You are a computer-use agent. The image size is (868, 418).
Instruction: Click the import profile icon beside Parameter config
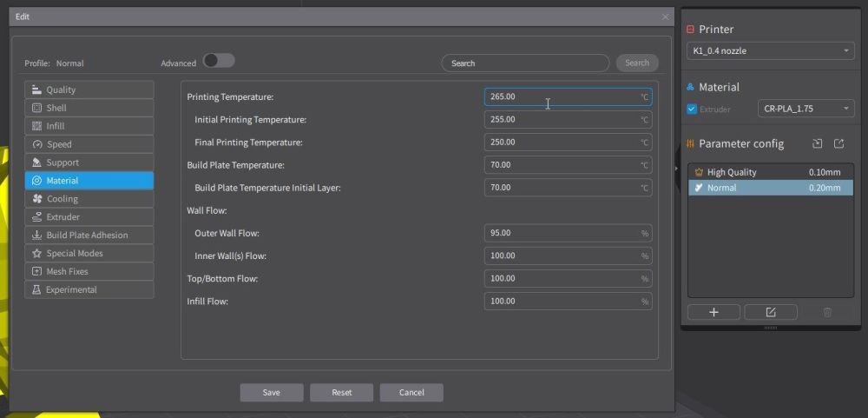tap(817, 143)
